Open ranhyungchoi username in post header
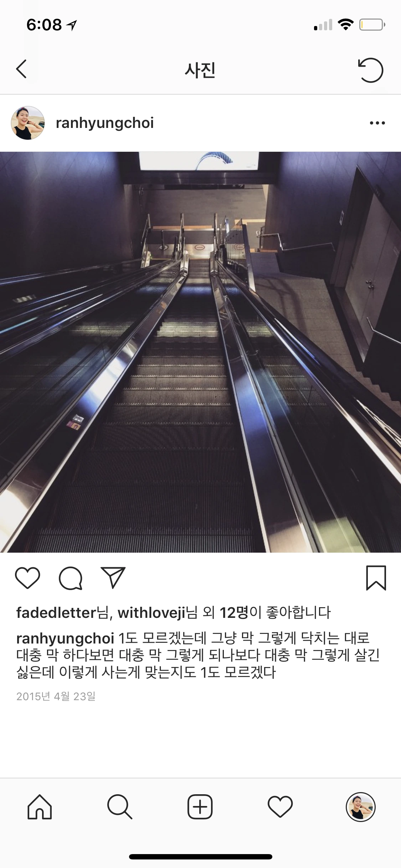The height and width of the screenshot is (868, 401). click(105, 123)
